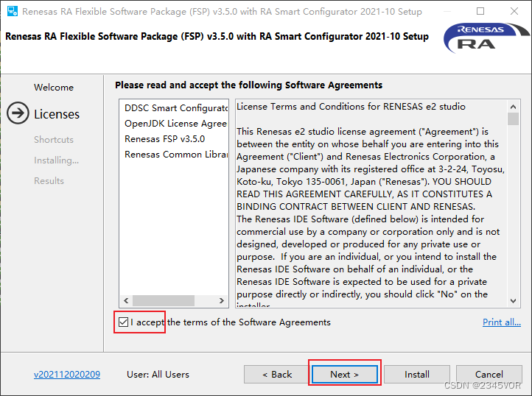The width and height of the screenshot is (532, 396).
Task: Click the Next button
Action: 344,374
